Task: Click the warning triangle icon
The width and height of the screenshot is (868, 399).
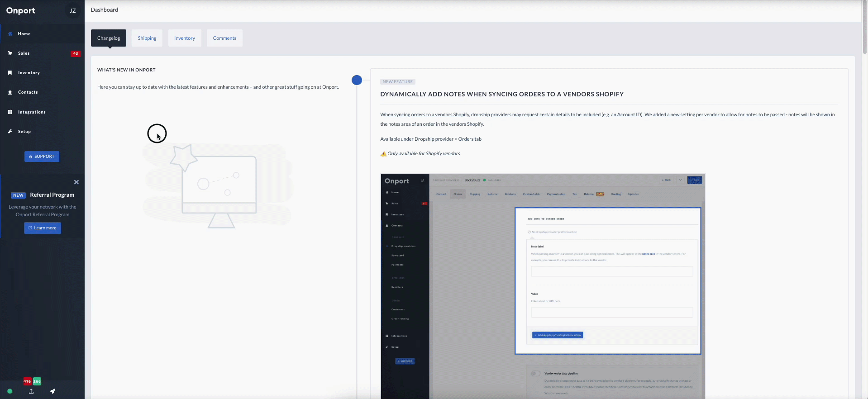Action: click(383, 154)
